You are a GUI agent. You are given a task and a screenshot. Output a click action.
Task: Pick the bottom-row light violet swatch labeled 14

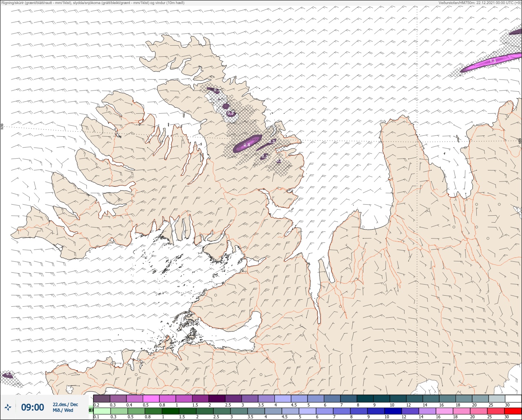click(427, 411)
